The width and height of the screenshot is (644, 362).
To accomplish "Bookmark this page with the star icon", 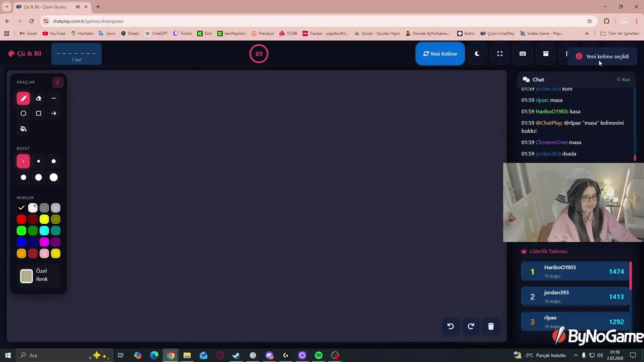I will [590, 21].
